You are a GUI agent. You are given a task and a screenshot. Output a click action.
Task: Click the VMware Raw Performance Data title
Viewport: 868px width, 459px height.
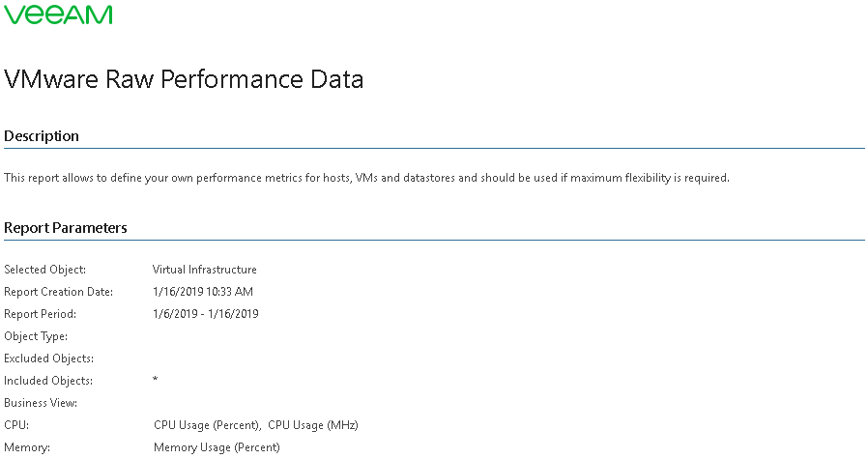click(184, 79)
